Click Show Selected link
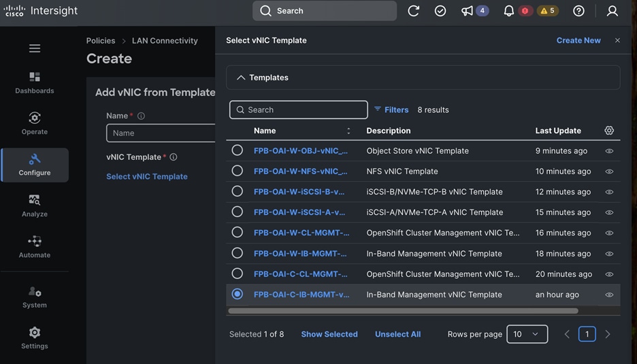The width and height of the screenshot is (637, 364). 329,334
